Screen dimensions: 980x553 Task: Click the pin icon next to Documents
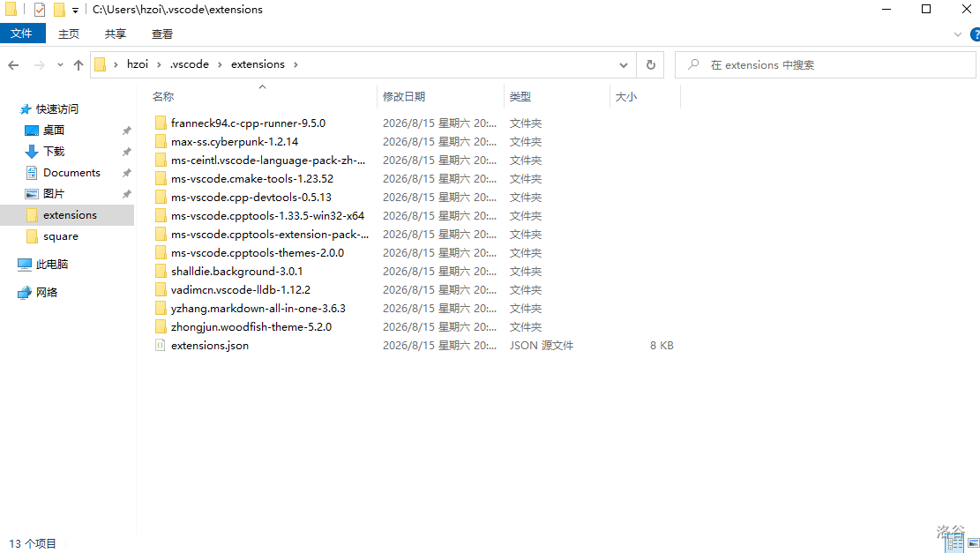click(126, 173)
